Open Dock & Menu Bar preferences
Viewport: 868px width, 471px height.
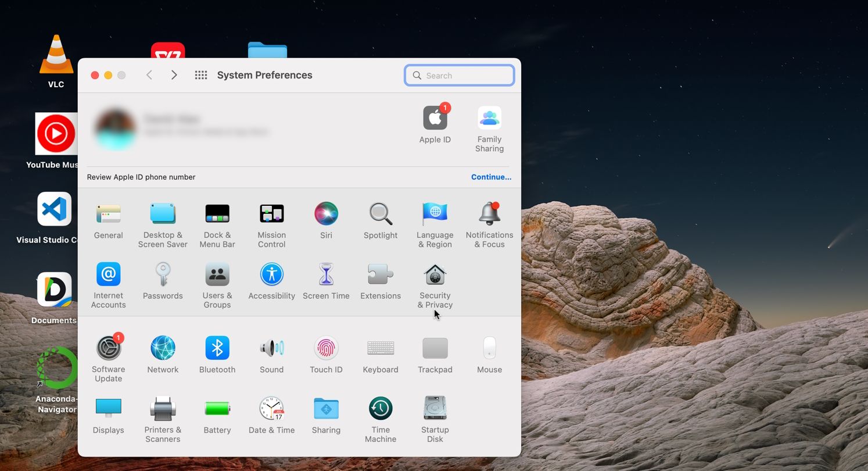(x=217, y=214)
